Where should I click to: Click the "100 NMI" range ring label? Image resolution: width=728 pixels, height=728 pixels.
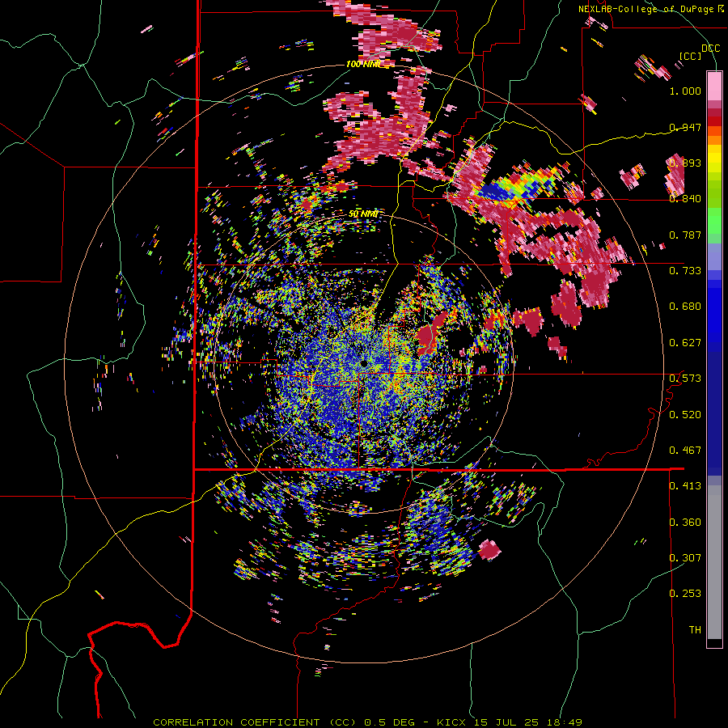(x=362, y=64)
